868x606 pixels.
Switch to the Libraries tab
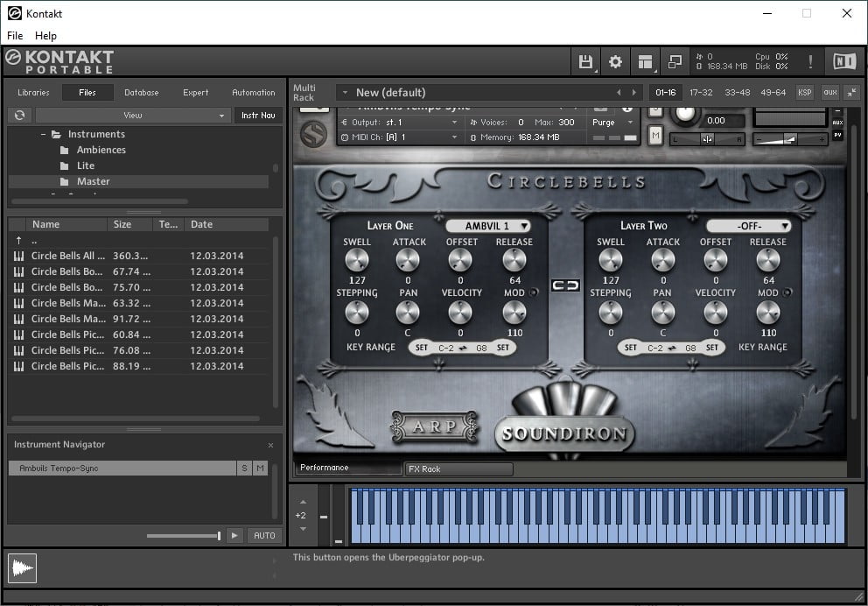[33, 93]
